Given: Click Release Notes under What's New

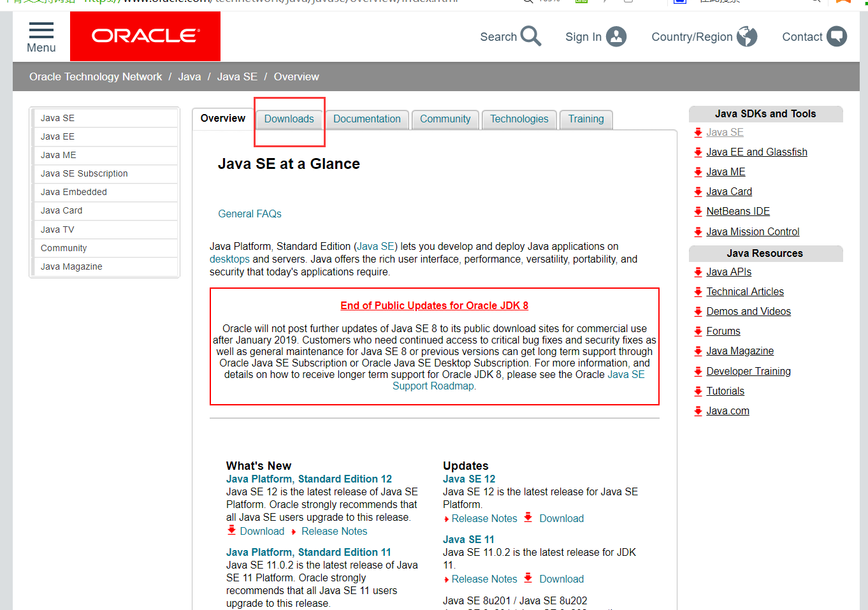Looking at the screenshot, I should coord(335,532).
